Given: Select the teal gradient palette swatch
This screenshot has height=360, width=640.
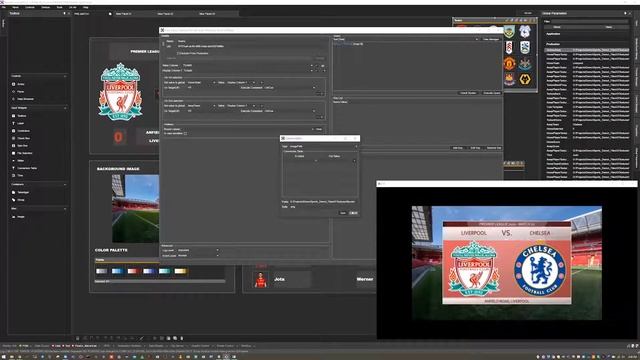Looking at the screenshot, I should [x=164, y=271].
